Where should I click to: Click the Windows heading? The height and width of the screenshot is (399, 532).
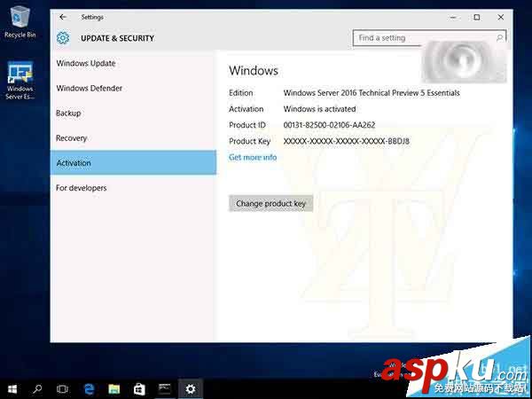(254, 71)
